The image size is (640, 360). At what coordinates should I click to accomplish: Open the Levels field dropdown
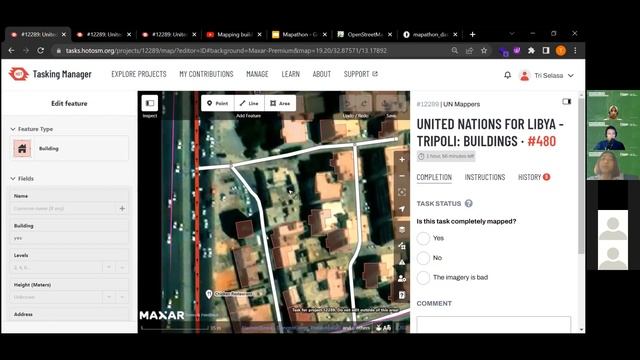point(109,268)
